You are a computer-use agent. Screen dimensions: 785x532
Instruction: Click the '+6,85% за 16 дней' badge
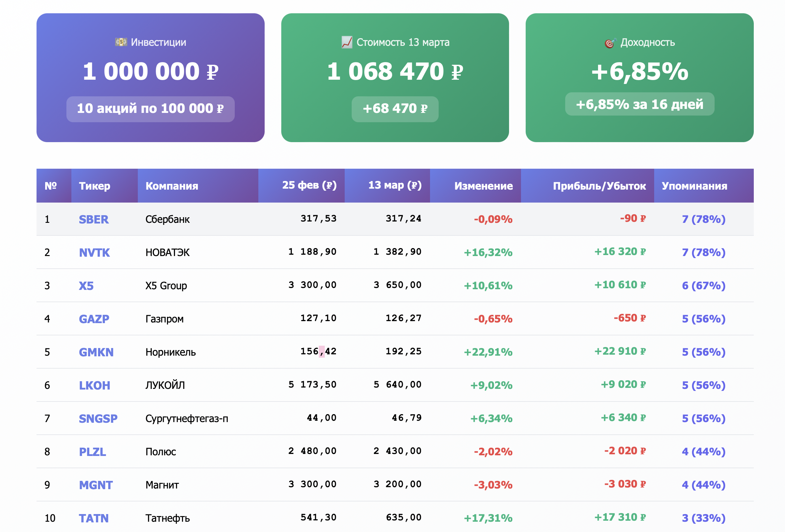pyautogui.click(x=640, y=104)
